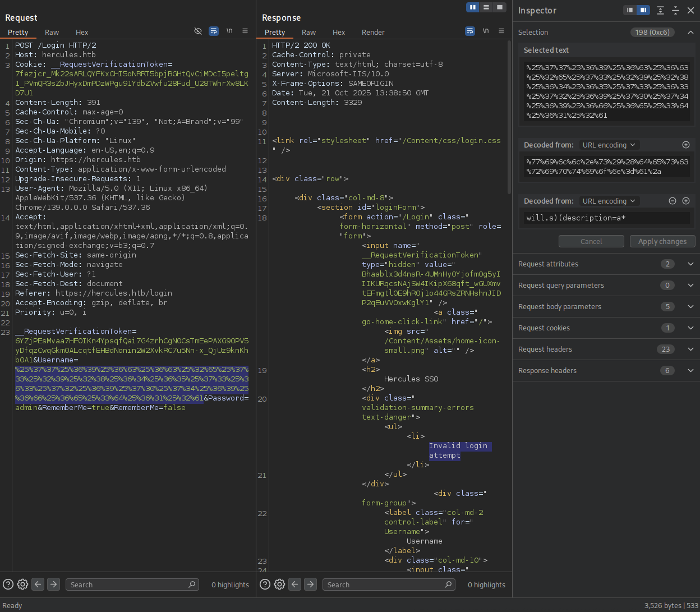Click the Request search input field

[128, 585]
